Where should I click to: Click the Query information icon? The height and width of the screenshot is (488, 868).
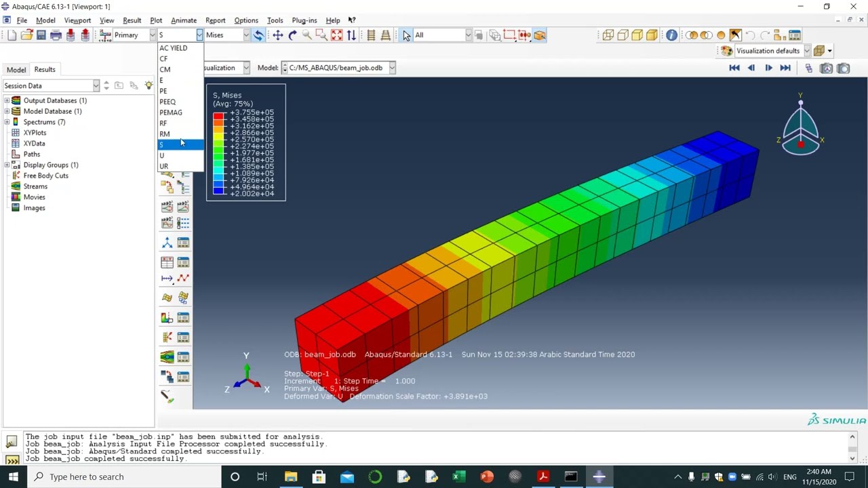click(x=671, y=35)
